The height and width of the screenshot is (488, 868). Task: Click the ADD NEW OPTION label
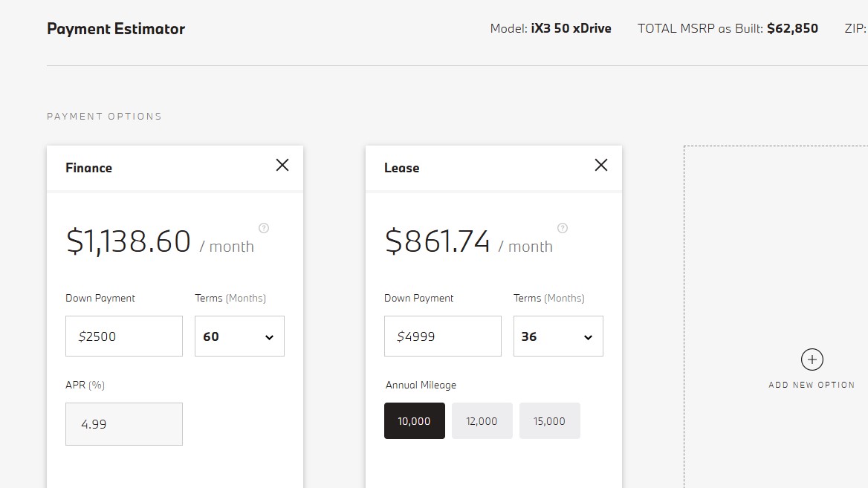pos(812,385)
